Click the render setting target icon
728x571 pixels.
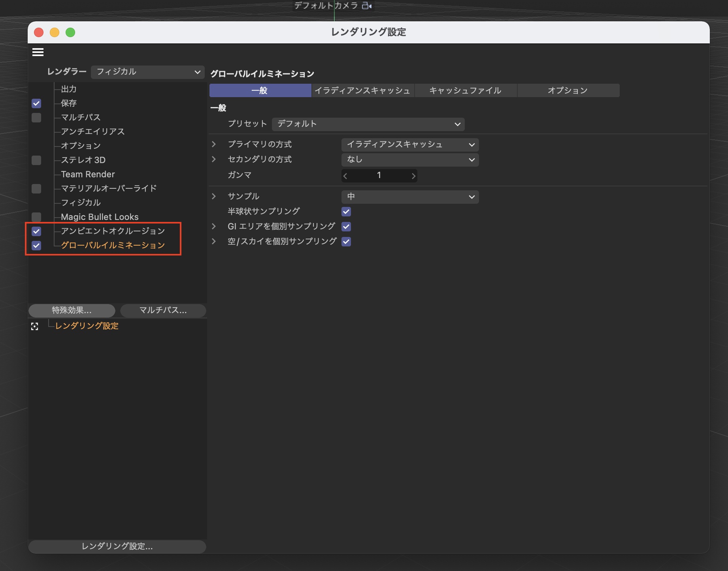click(35, 327)
